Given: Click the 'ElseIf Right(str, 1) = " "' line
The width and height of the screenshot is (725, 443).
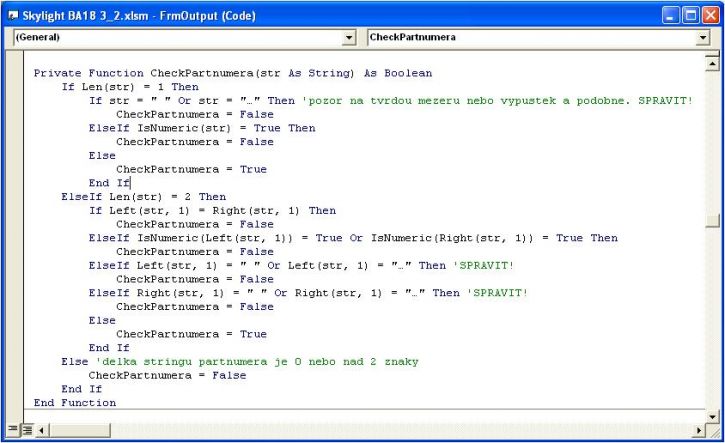Looking at the screenshot, I should coord(308,293).
